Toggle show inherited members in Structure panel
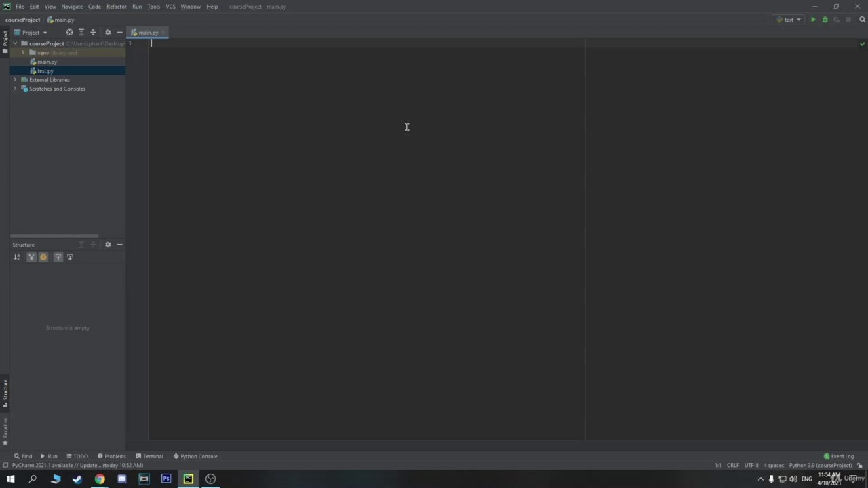The image size is (868, 488). [31, 257]
